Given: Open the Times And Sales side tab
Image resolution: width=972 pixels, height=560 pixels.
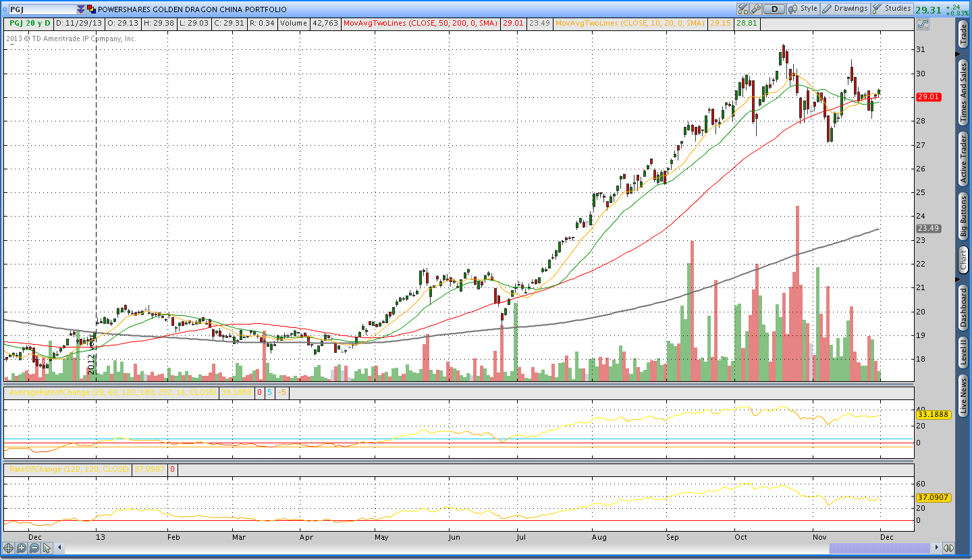Looking at the screenshot, I should click(x=963, y=93).
